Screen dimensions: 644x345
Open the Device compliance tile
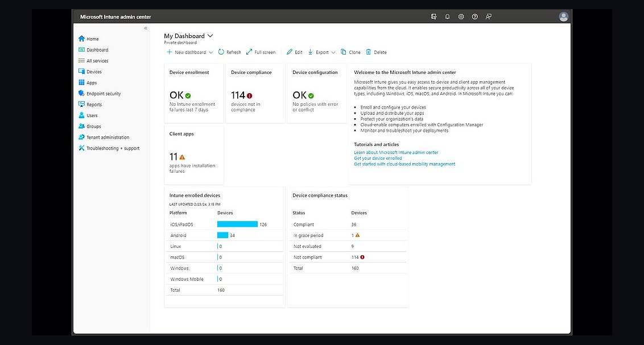[x=255, y=93]
